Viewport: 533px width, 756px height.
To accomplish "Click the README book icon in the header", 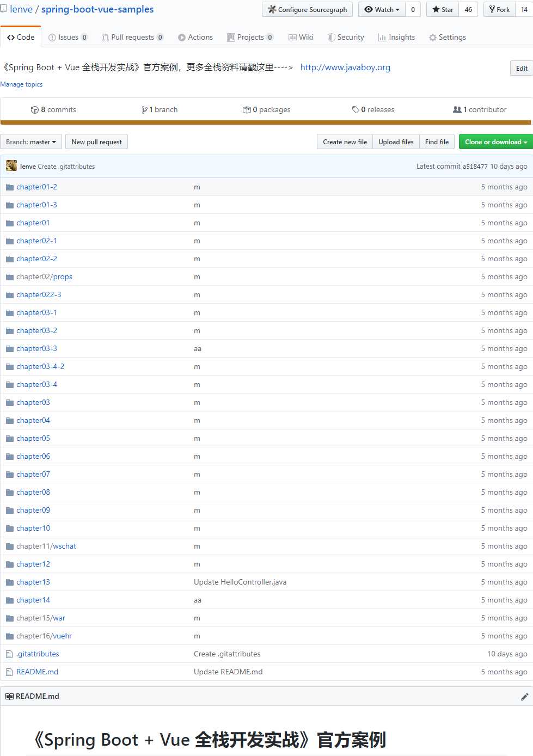I will pos(9,696).
